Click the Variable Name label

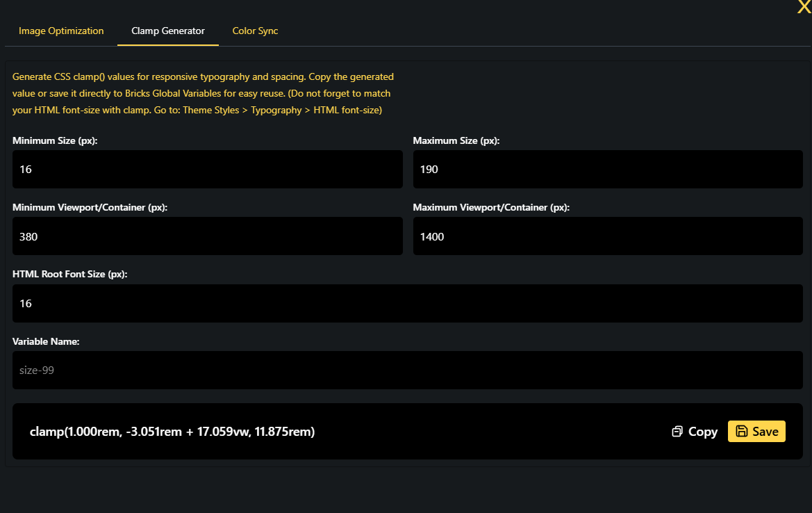[46, 341]
